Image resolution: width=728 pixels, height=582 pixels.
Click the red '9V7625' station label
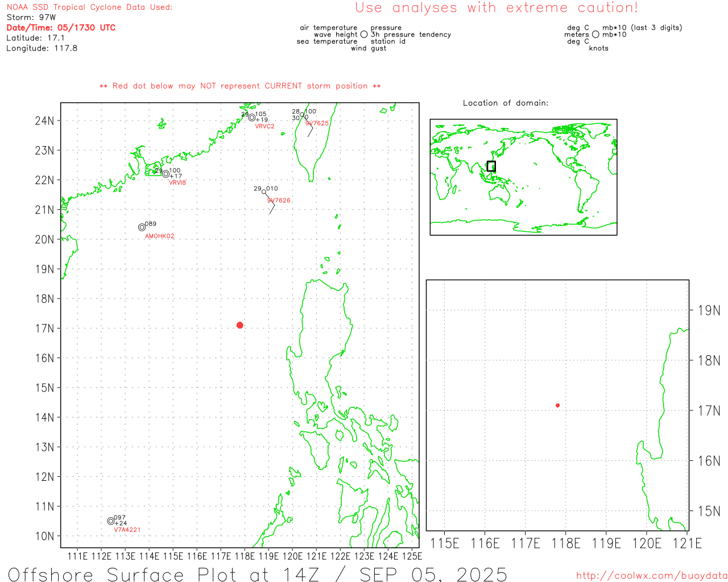coord(317,123)
